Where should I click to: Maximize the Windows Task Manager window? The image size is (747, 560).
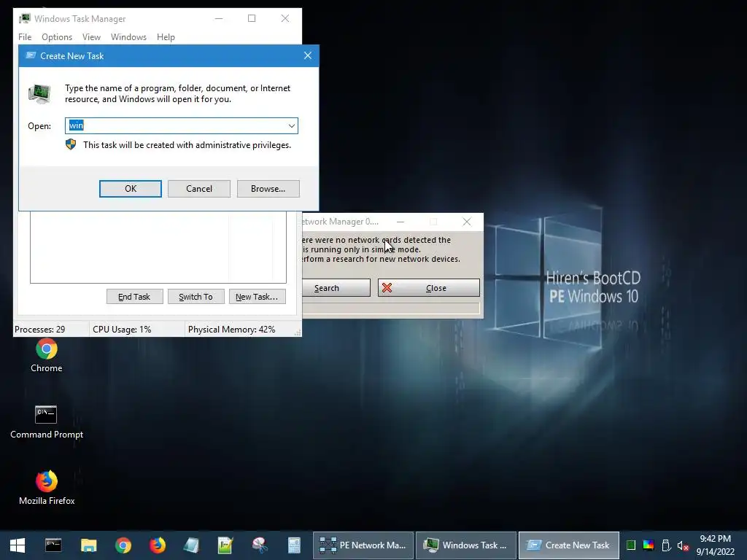[x=252, y=18]
